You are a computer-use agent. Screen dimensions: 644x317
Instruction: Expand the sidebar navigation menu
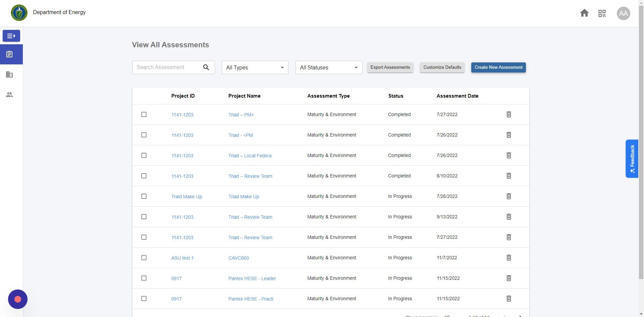tap(11, 36)
